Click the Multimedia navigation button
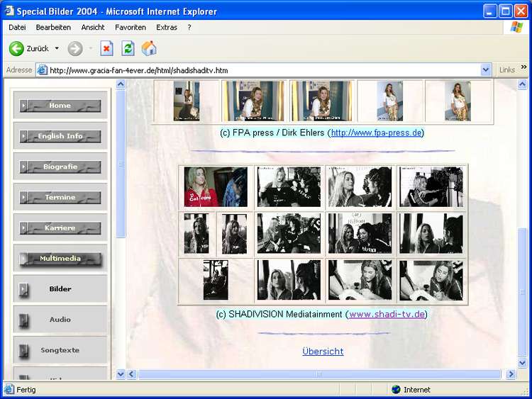Image resolution: width=532 pixels, height=399 pixels. (x=60, y=259)
